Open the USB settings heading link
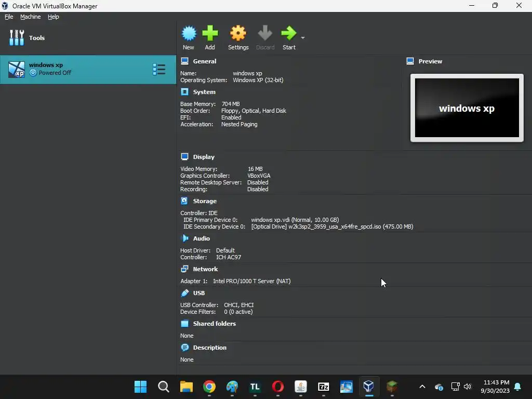This screenshot has width=532, height=399. [199, 293]
